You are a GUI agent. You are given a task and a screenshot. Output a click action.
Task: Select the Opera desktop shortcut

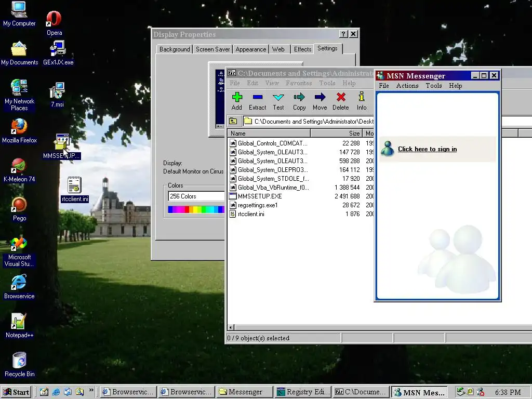click(54, 23)
